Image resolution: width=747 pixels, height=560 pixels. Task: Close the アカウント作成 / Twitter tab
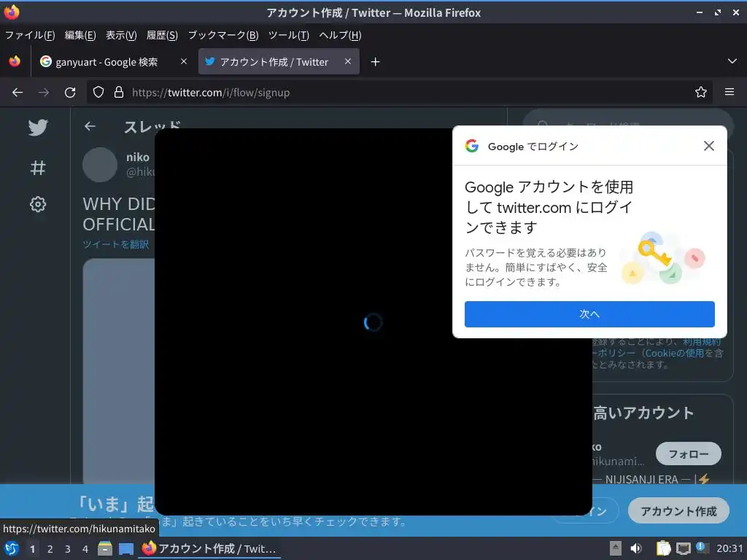(x=348, y=61)
